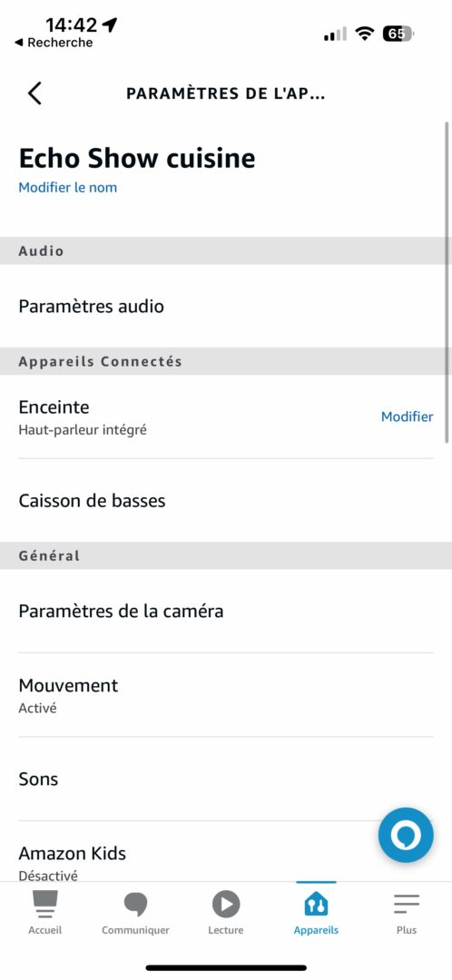
Task: Open Paramètres audio
Action: (x=226, y=307)
